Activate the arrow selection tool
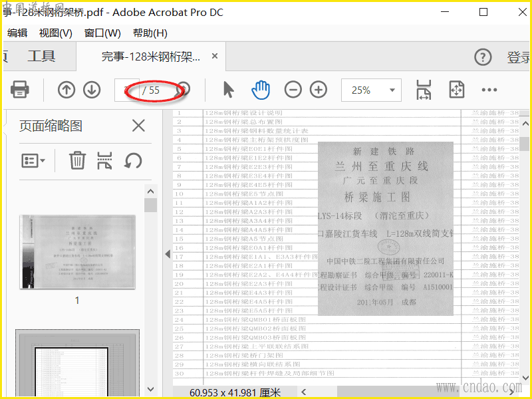532x399 pixels. tap(229, 90)
